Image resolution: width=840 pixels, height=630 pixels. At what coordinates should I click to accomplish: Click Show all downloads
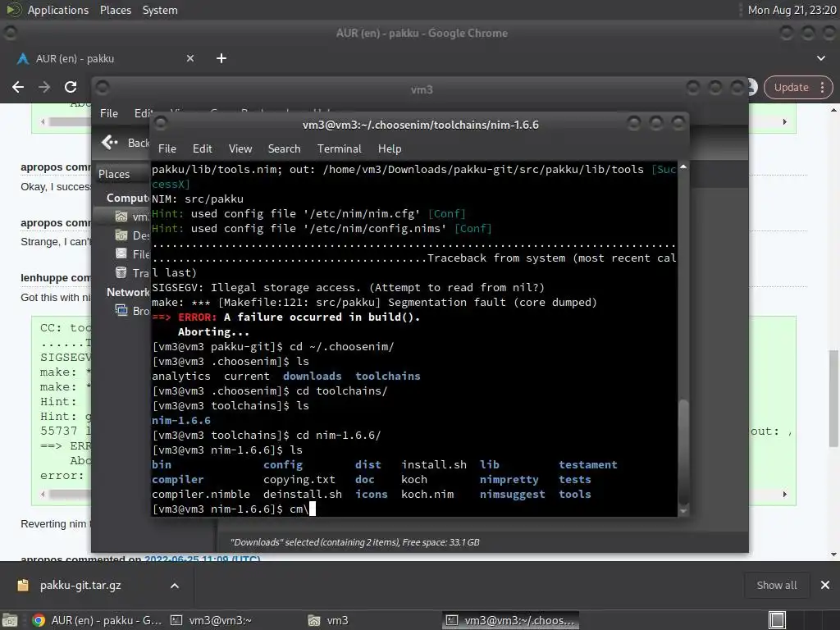click(x=776, y=586)
